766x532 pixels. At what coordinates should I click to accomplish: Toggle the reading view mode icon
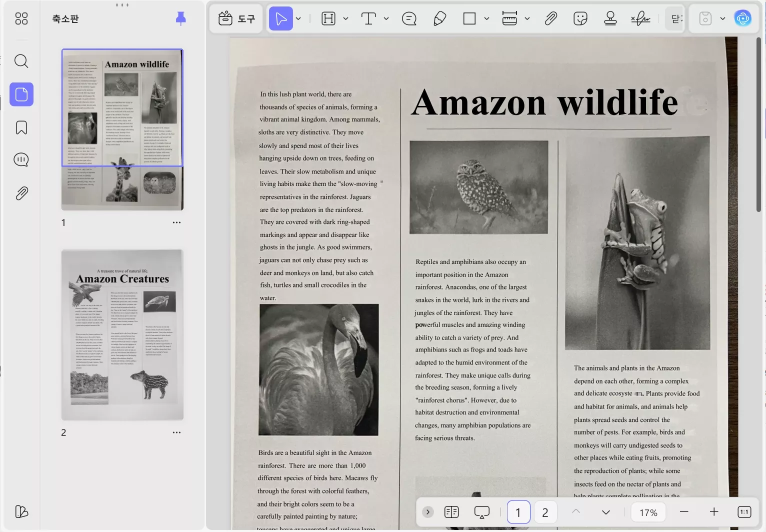[451, 512]
